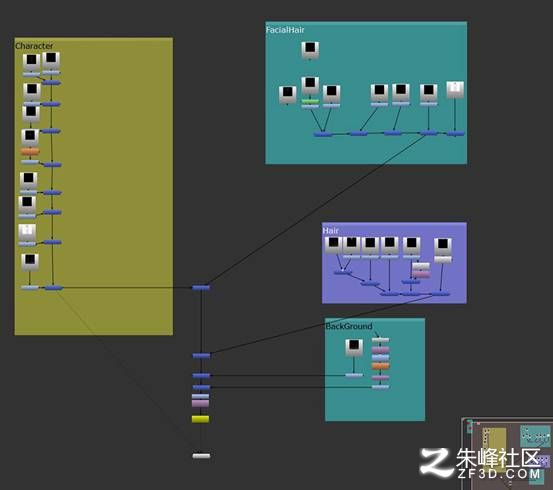Select the Read node in the BackGround backdrop
Image resolution: width=553 pixels, height=490 pixels.
pyautogui.click(x=354, y=347)
